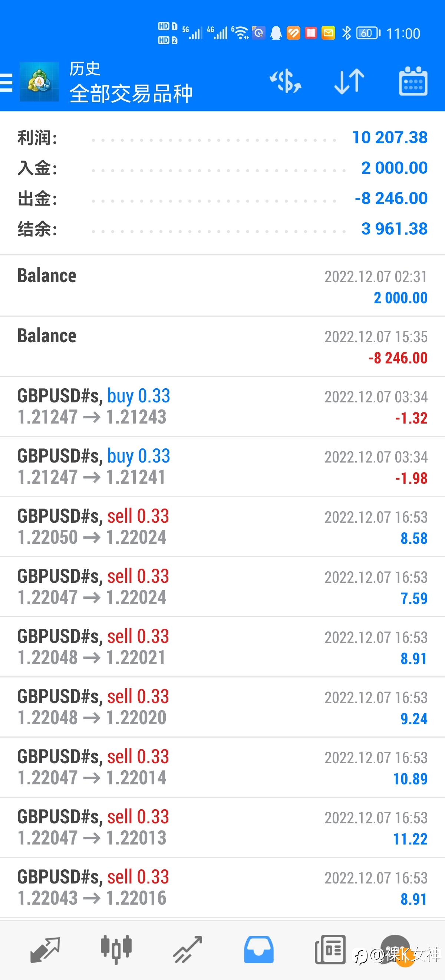Tap the MetaTrader 4 app logo
Image resolution: width=445 pixels, height=980 pixels.
[39, 82]
